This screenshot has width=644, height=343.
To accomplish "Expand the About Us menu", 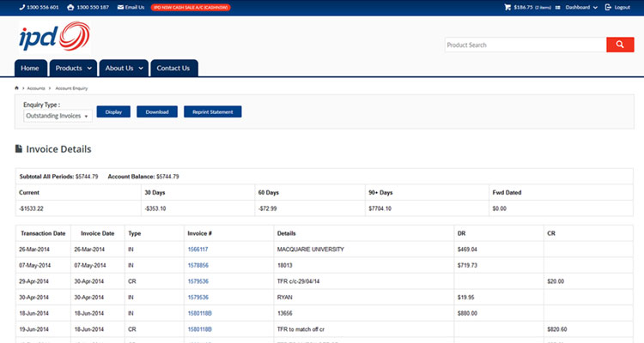I will click(124, 68).
